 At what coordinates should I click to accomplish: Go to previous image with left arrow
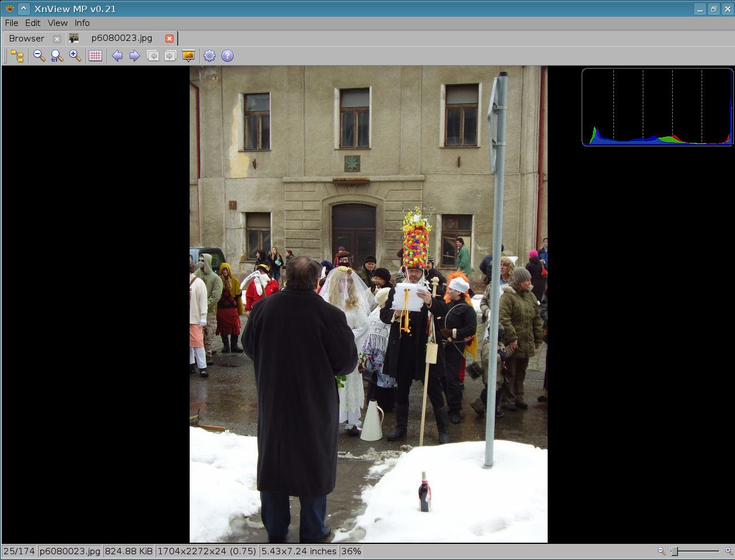pyautogui.click(x=117, y=56)
